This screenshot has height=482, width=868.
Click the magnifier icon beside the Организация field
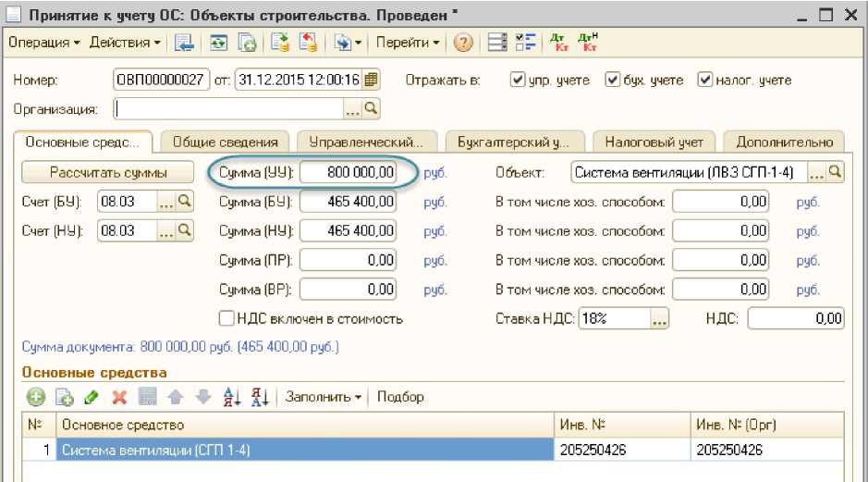pos(372,109)
